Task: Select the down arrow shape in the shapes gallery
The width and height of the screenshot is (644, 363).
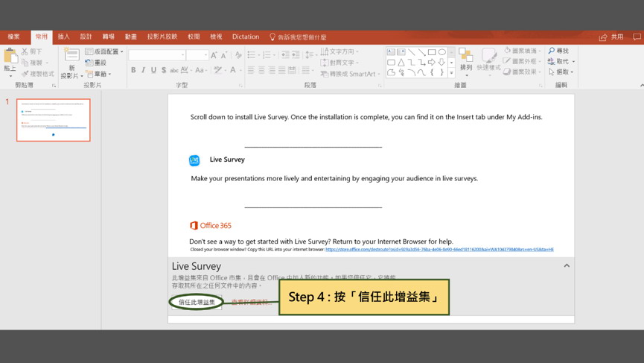Action: 442,63
